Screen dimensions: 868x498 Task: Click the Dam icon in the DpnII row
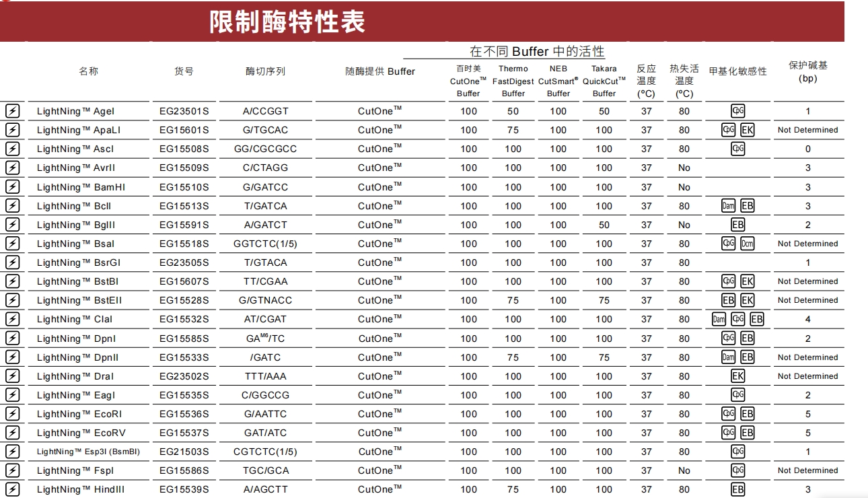click(729, 357)
